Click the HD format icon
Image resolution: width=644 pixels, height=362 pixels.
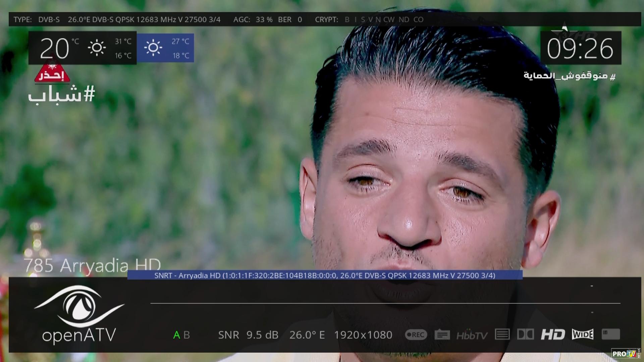(x=553, y=334)
